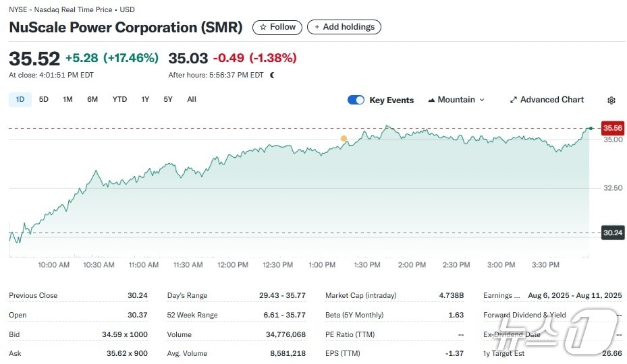The image size is (627, 364).
Task: Click the green end-point dot on chart
Action: click(x=591, y=128)
